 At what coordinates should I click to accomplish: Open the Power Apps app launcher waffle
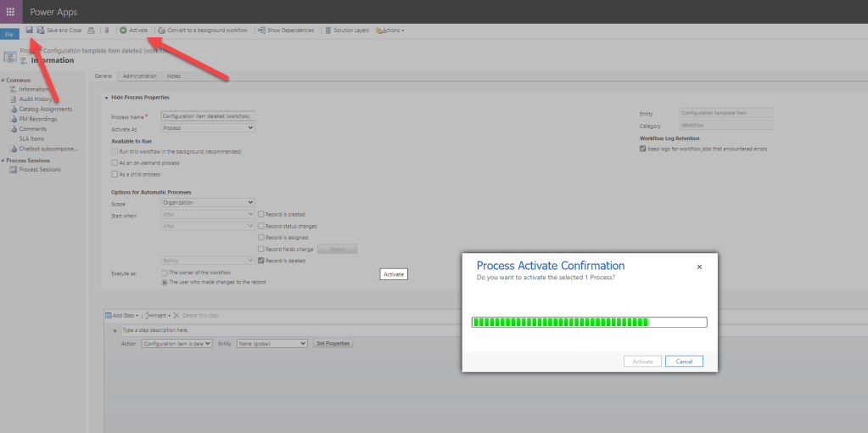pyautogui.click(x=11, y=12)
